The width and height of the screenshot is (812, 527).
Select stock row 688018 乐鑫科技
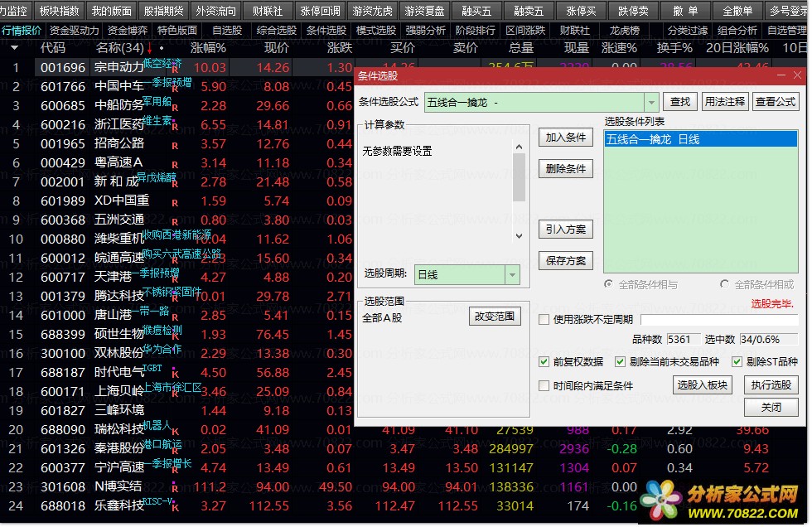coord(404,505)
